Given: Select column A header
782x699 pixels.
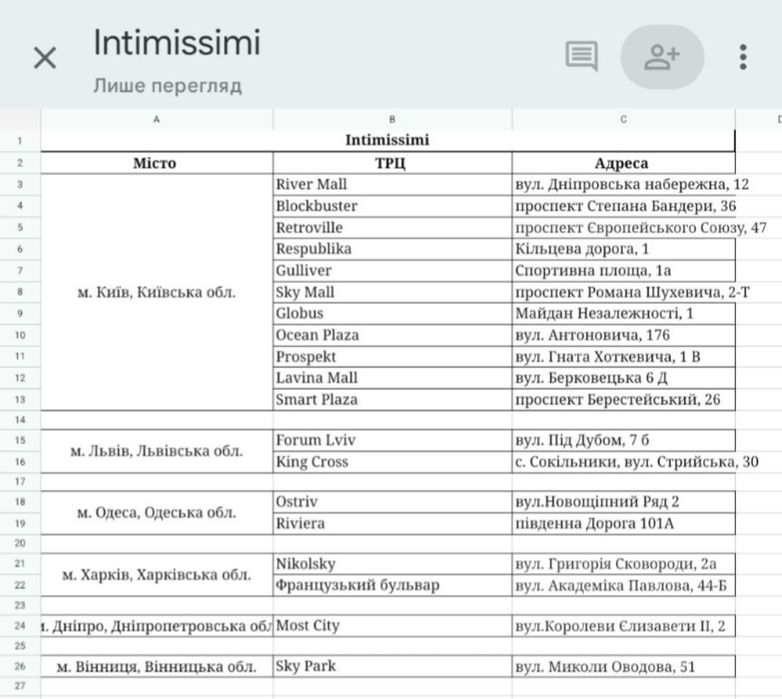Looking at the screenshot, I should coord(157,120).
